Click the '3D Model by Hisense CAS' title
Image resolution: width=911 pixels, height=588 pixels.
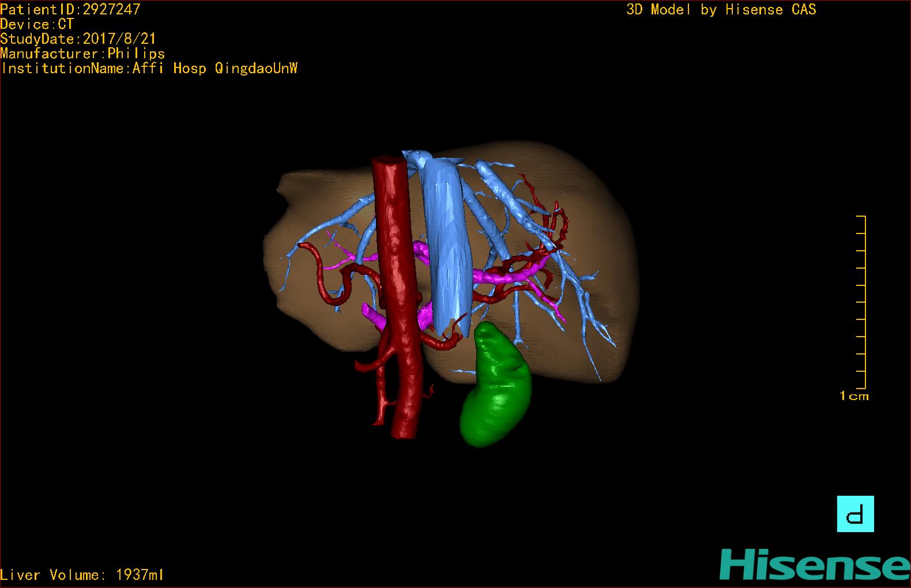(x=721, y=10)
